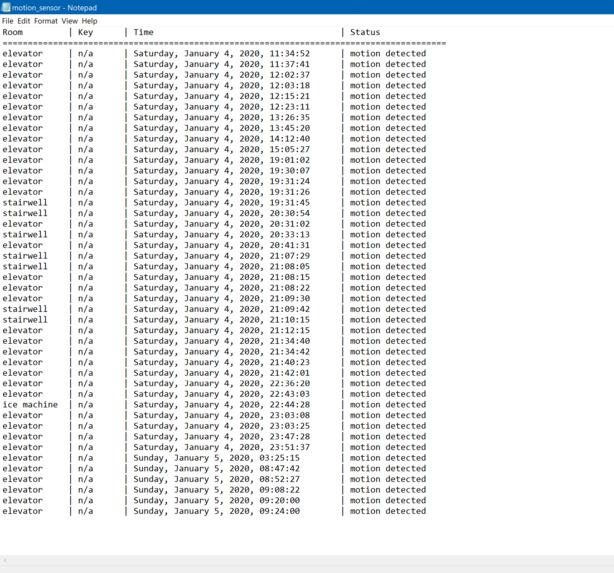
Task: Click motion detected in the 22:44:28 row
Action: [x=388, y=405]
